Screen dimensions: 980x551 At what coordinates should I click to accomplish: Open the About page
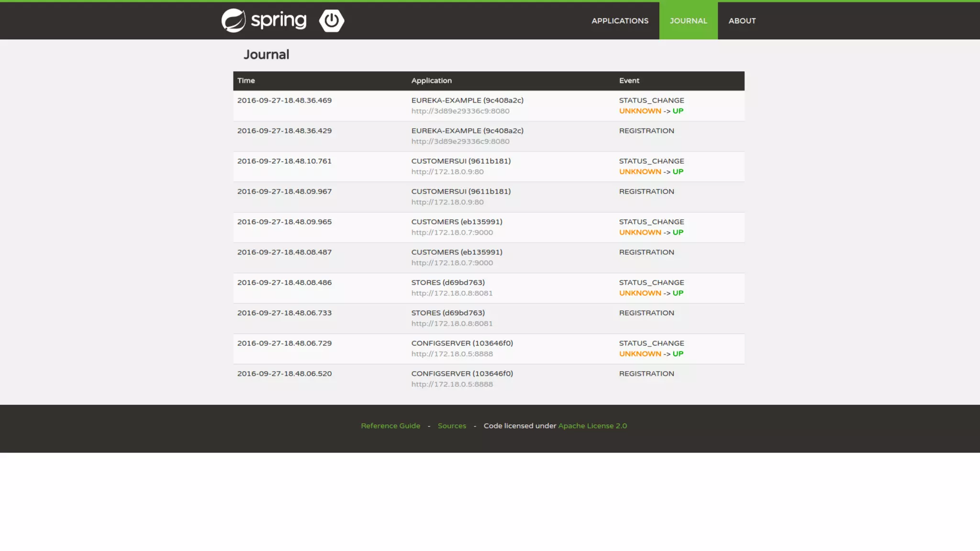(x=742, y=21)
